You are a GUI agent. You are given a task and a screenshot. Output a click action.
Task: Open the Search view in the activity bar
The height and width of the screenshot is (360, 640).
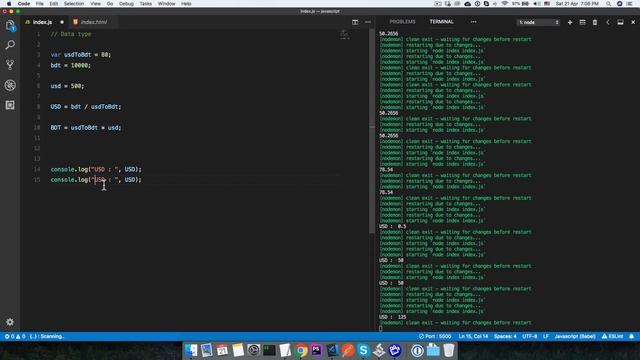[x=10, y=45]
